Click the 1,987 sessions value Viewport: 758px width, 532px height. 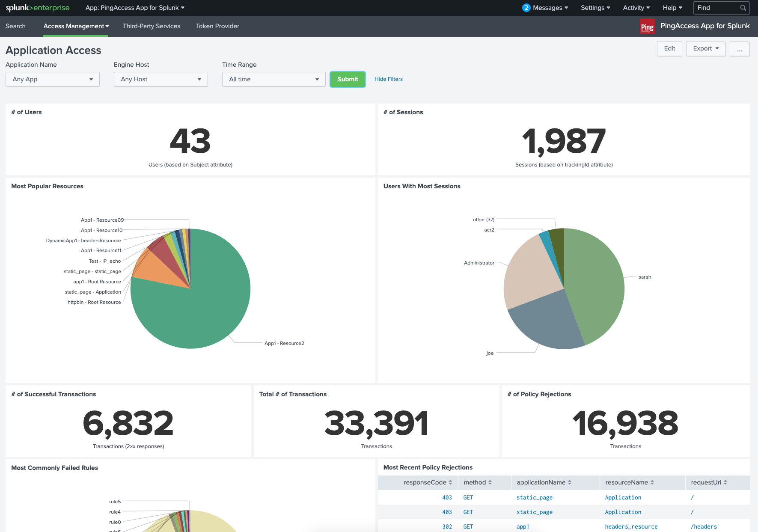564,141
